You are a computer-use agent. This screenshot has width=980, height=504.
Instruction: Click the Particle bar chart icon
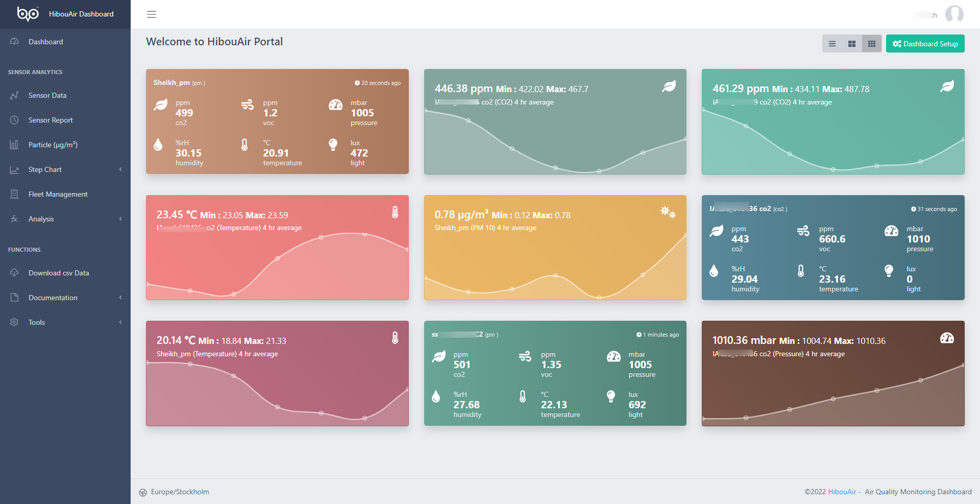tap(14, 145)
